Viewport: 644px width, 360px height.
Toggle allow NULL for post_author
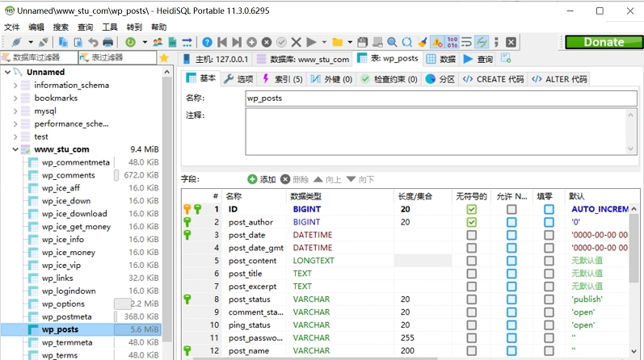point(511,222)
